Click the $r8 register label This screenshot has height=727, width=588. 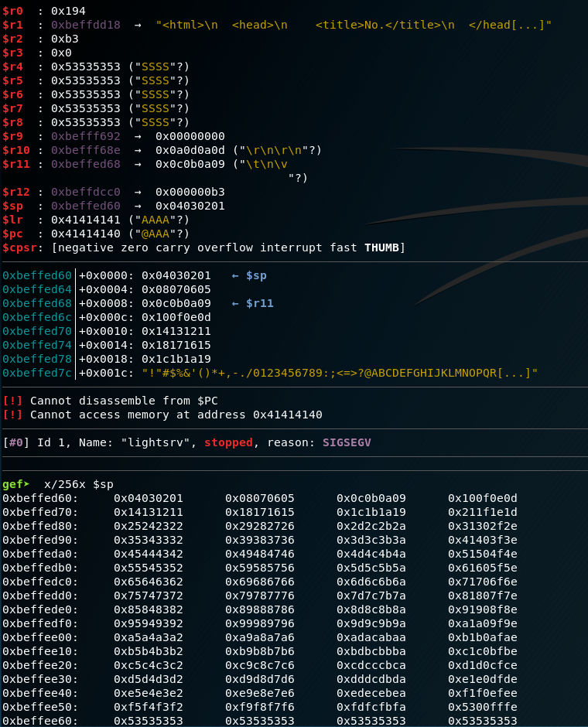click(x=12, y=122)
